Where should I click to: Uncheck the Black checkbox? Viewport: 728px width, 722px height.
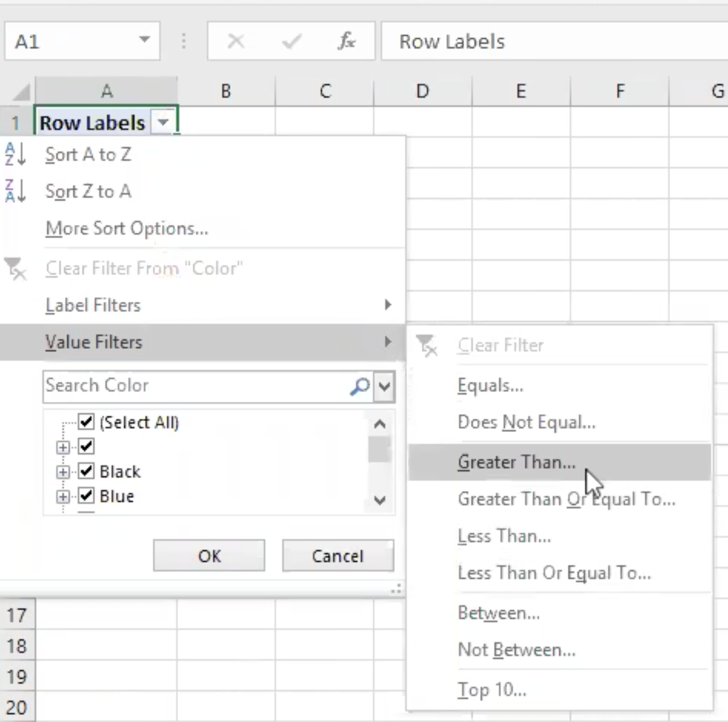point(86,471)
